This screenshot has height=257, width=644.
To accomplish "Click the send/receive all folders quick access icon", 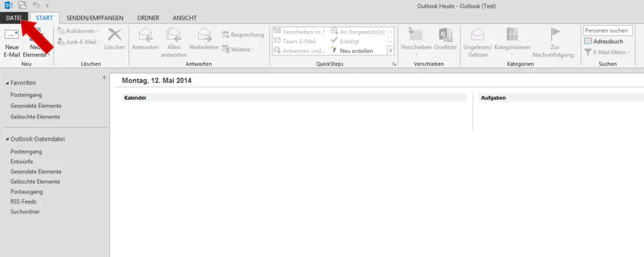I will [22, 5].
